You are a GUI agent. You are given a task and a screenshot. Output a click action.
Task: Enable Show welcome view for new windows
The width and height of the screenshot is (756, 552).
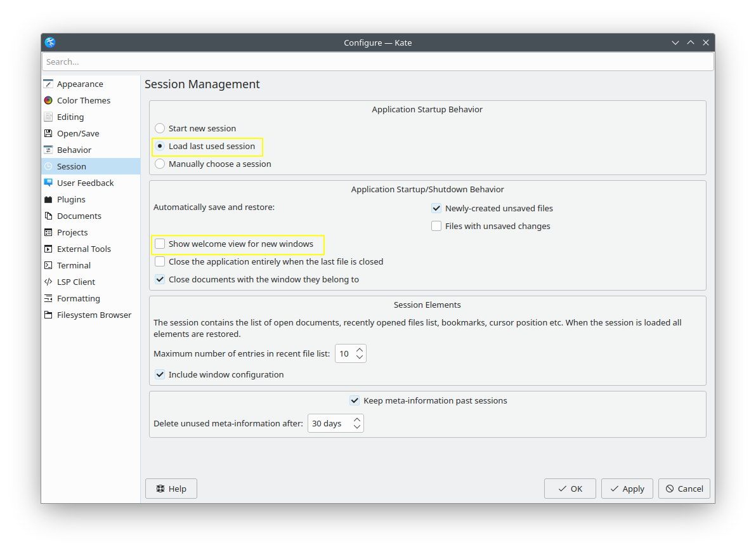160,244
